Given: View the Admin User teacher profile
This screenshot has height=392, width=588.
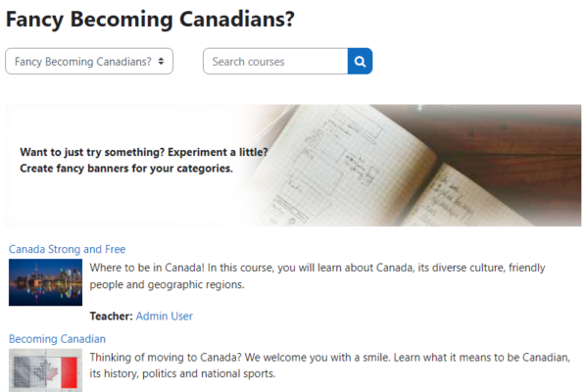Looking at the screenshot, I should [165, 316].
